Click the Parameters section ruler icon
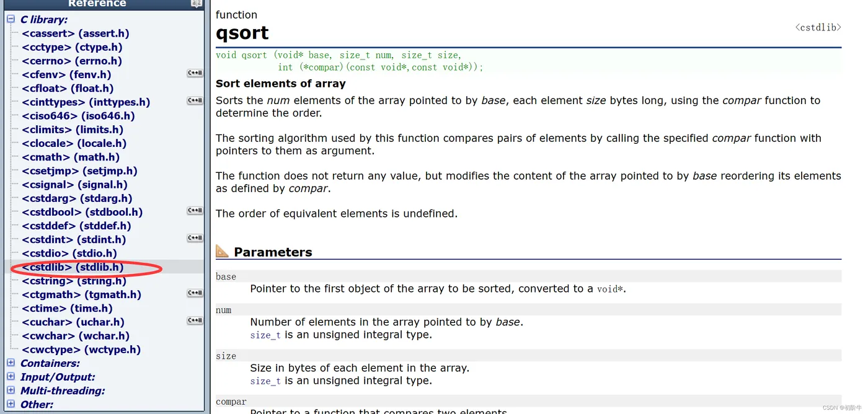 coord(222,251)
